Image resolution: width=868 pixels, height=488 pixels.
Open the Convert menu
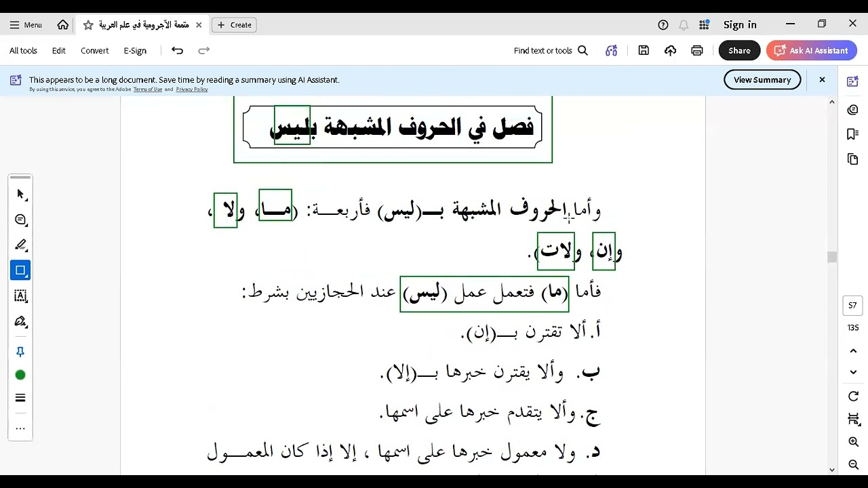[x=95, y=50]
